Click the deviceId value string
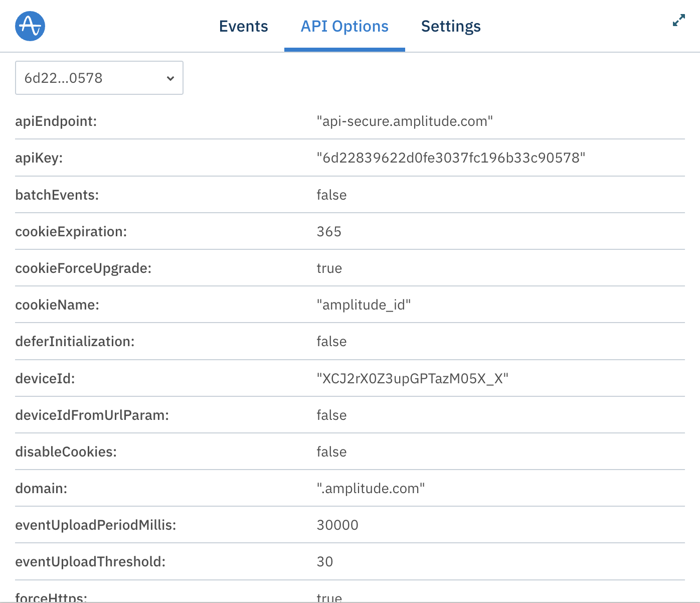 pyautogui.click(x=412, y=378)
